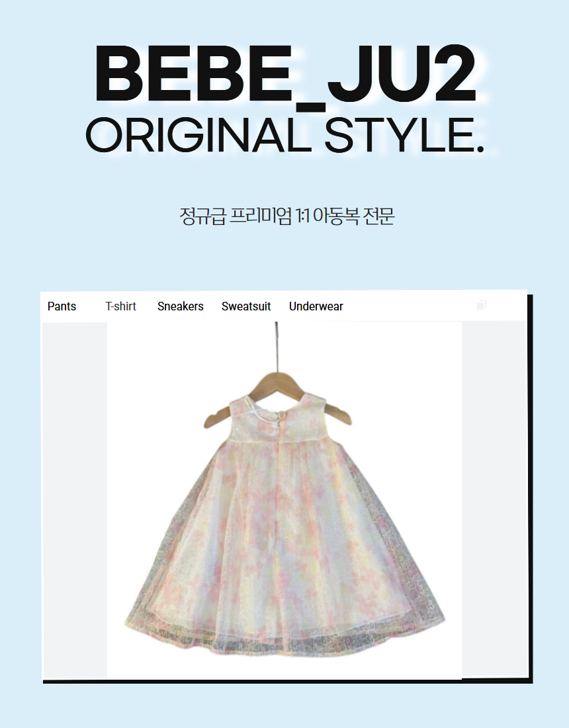Click the BEBE_JU2 brand title

click(286, 75)
